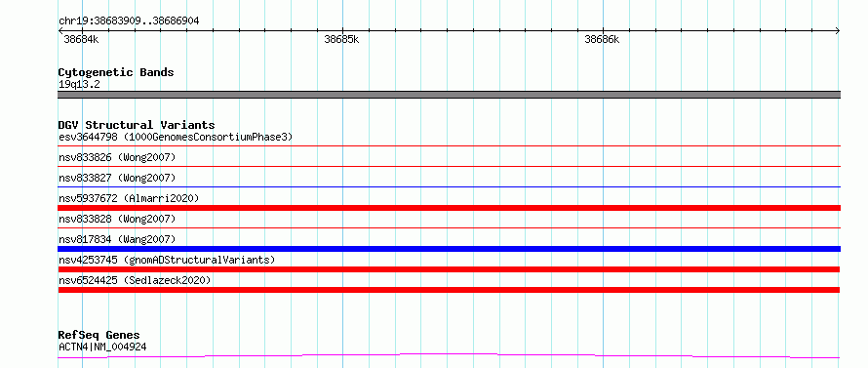Click the nsv817834 (Wang2007) label
The height and width of the screenshot is (368, 868).
(117, 239)
